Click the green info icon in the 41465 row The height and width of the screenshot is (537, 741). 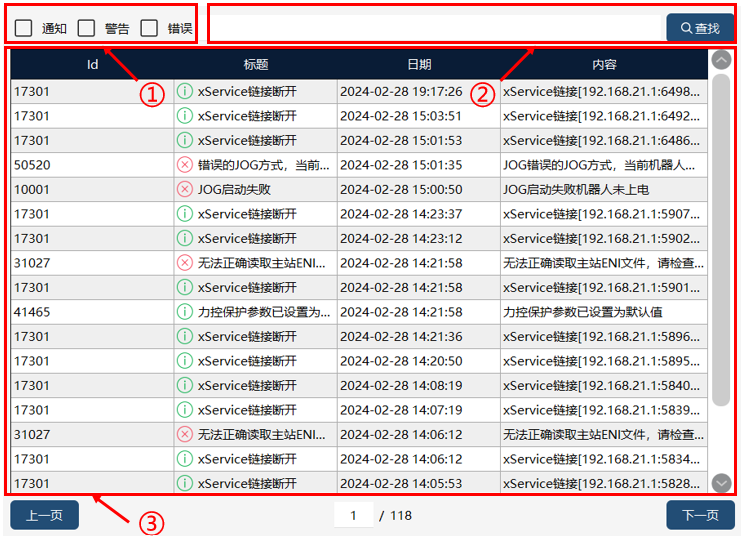click(x=185, y=312)
